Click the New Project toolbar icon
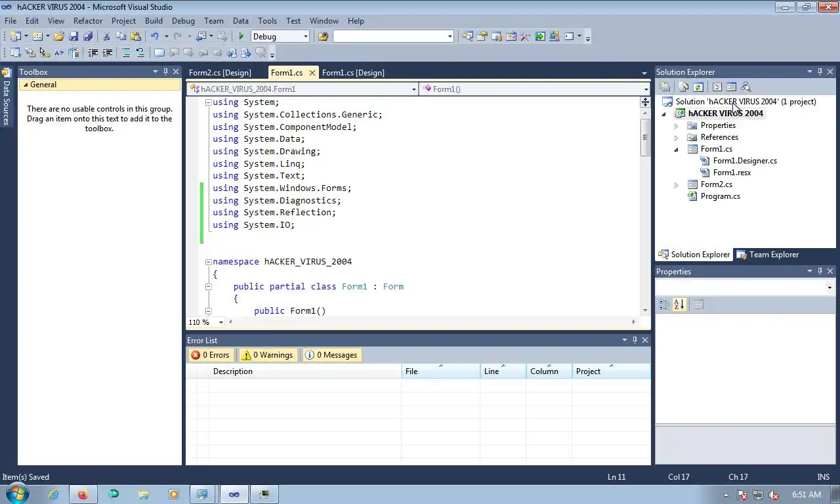The width and height of the screenshot is (840, 504). coord(15,36)
